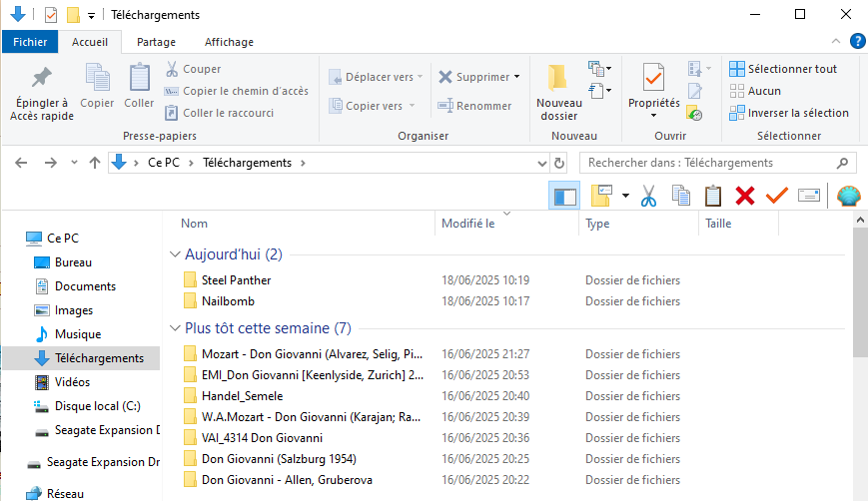Click the orange checkmark Properties toolbar icon
The image size is (868, 503).
click(x=777, y=196)
